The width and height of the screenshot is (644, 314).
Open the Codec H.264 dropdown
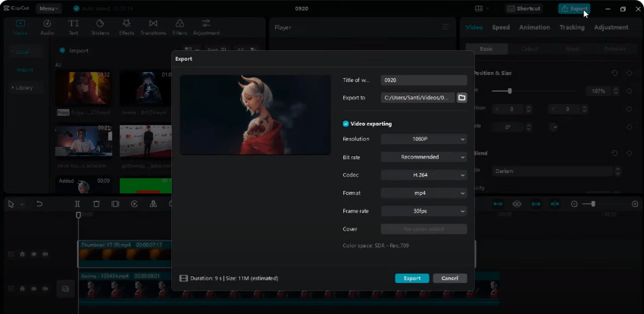point(424,174)
